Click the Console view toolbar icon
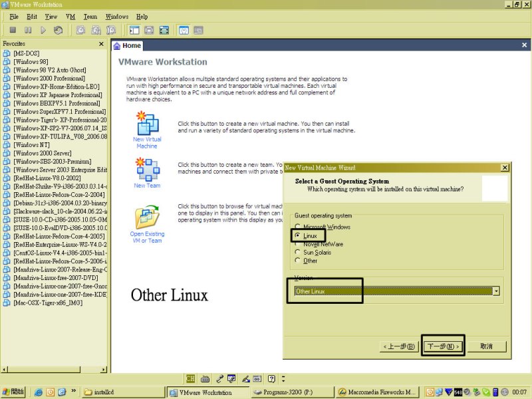 click(198, 30)
